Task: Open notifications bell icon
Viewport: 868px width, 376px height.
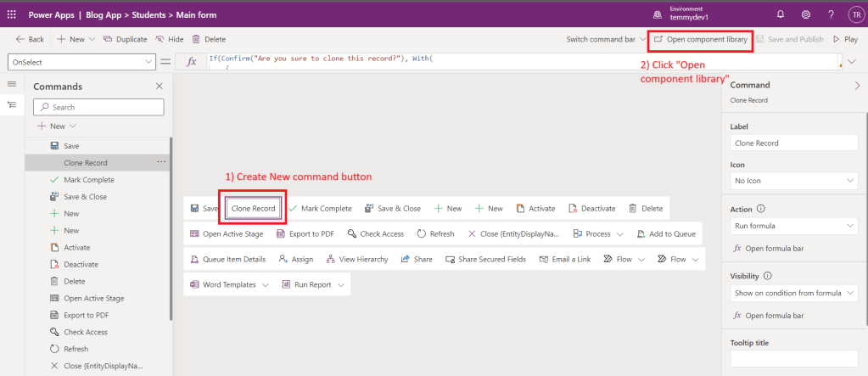Action: pos(781,15)
